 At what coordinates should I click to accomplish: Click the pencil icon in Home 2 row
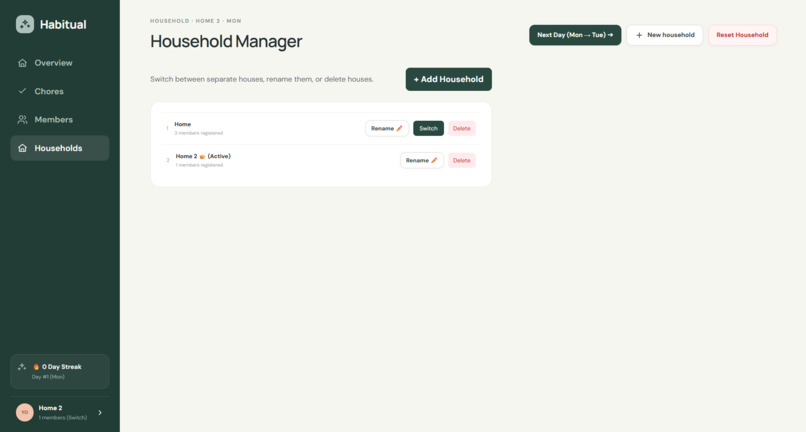pyautogui.click(x=434, y=160)
